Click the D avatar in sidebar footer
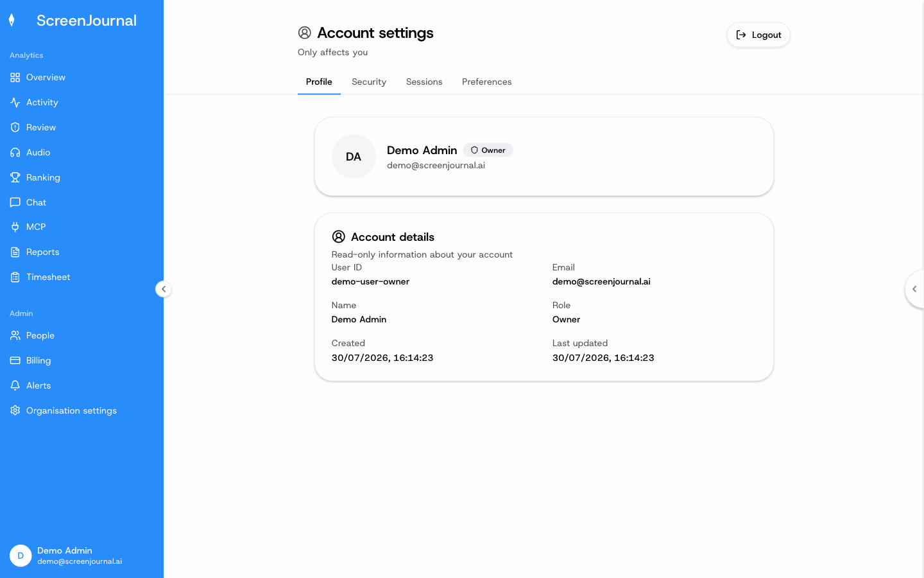 (21, 556)
